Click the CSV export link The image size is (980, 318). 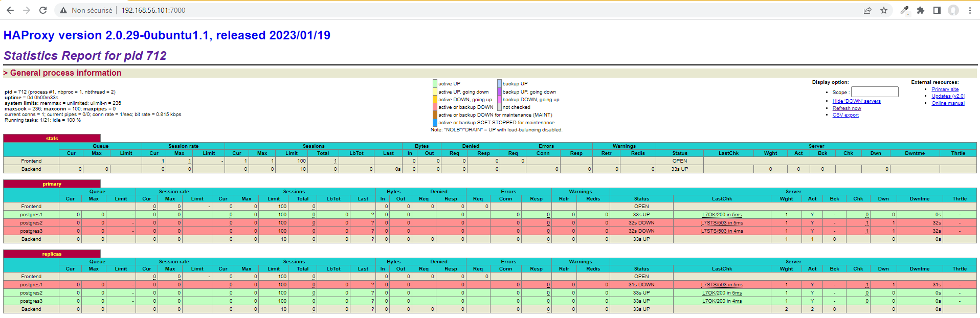click(x=845, y=115)
